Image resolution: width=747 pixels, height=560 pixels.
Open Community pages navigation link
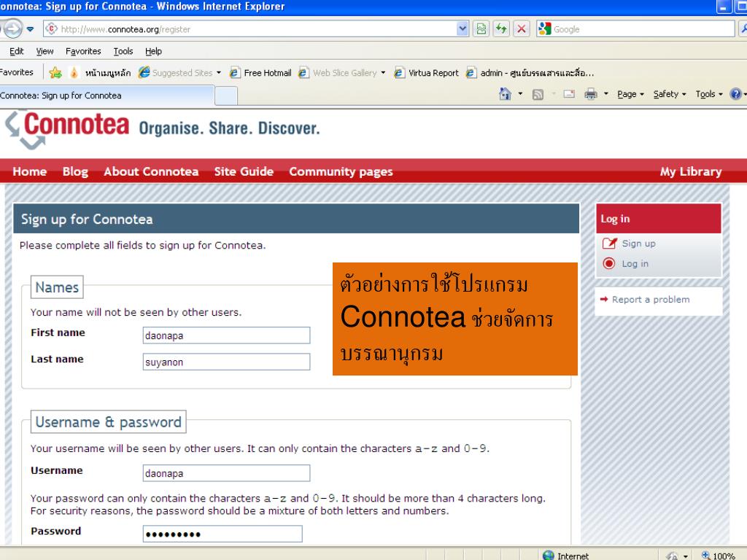click(341, 171)
